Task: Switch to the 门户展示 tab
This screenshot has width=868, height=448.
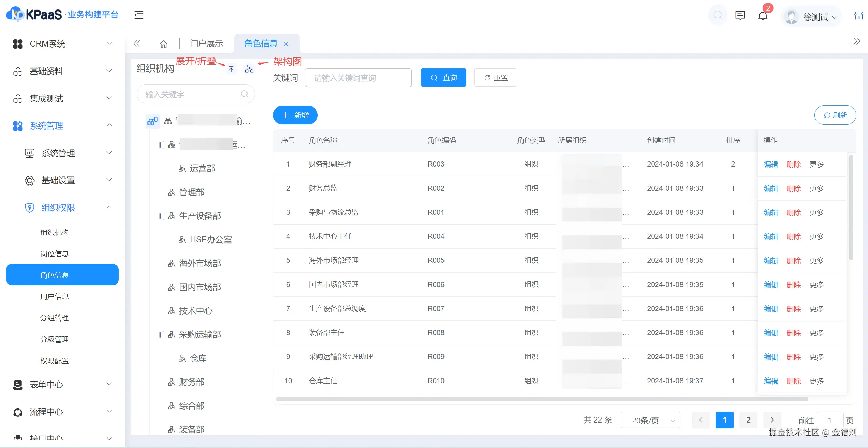Action: coord(206,43)
